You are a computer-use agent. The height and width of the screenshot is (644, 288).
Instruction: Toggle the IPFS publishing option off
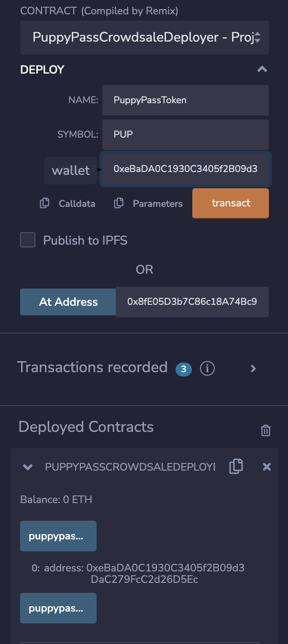[28, 240]
